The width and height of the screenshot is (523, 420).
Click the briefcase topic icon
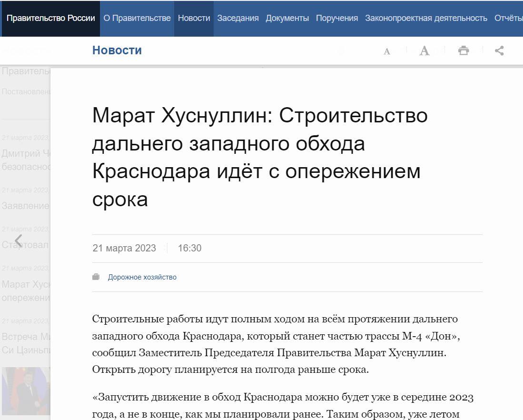pos(96,277)
